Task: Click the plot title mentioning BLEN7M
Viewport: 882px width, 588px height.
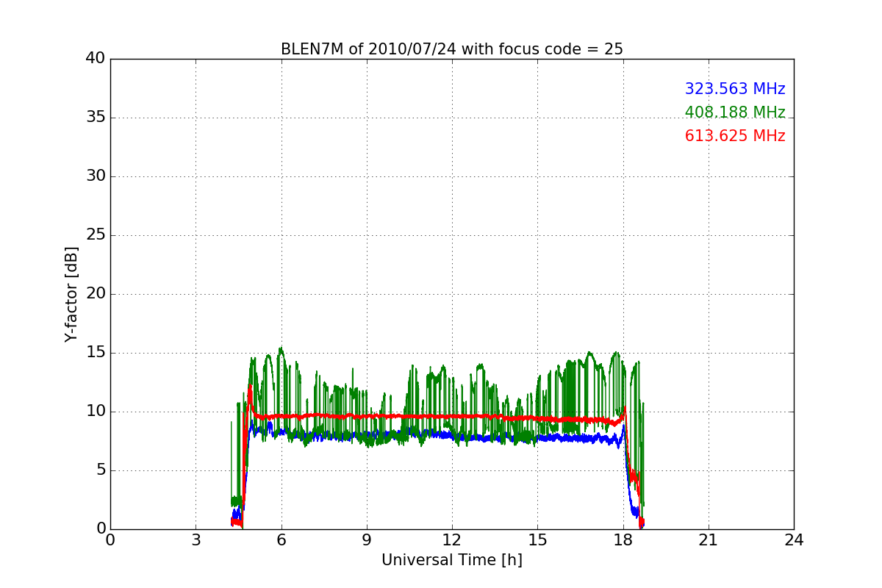Action: [452, 49]
